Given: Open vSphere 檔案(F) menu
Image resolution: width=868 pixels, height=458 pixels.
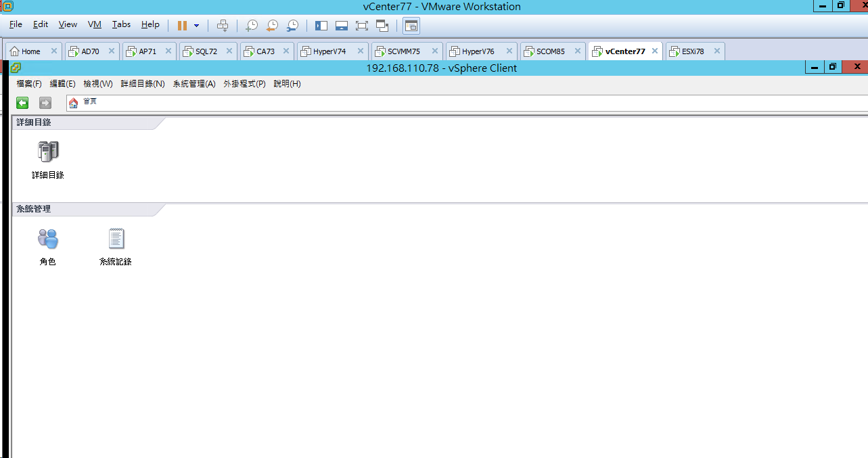Looking at the screenshot, I should [29, 84].
